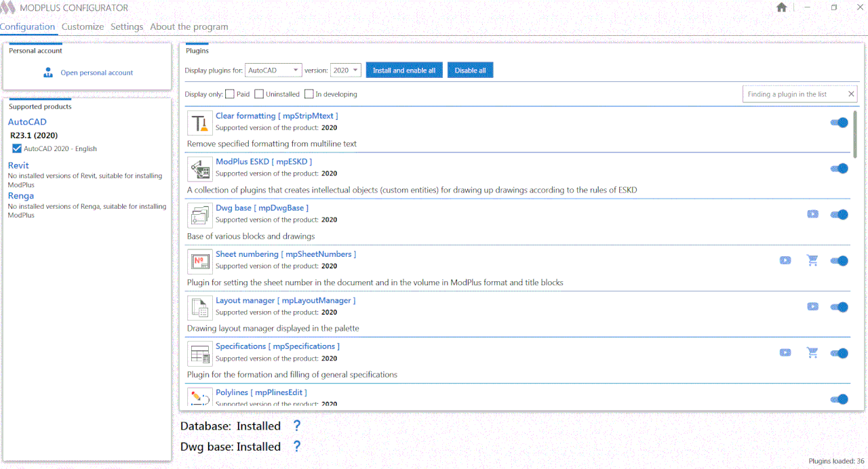Image resolution: width=868 pixels, height=469 pixels.
Task: Click the Dwg base plugin icon
Action: (200, 215)
